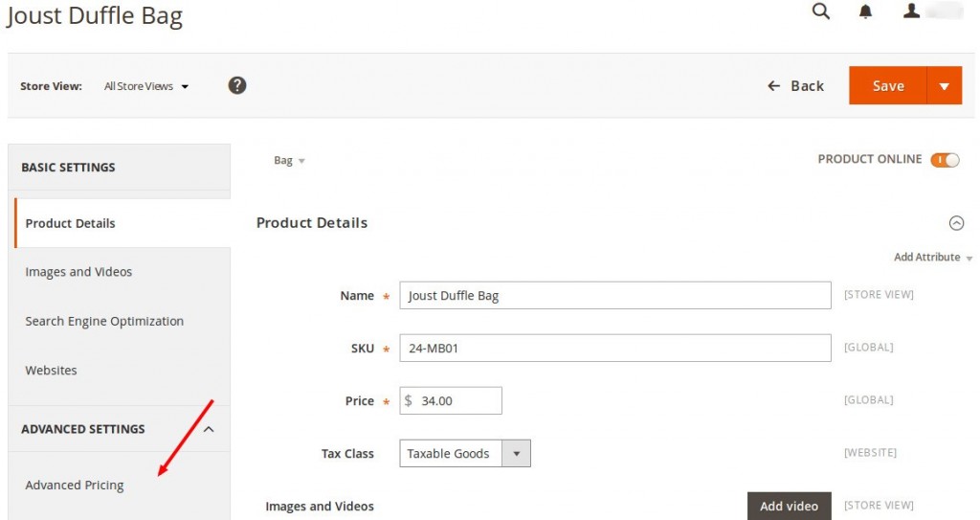Open the user account menu
This screenshot has width=980, height=520.
(912, 11)
